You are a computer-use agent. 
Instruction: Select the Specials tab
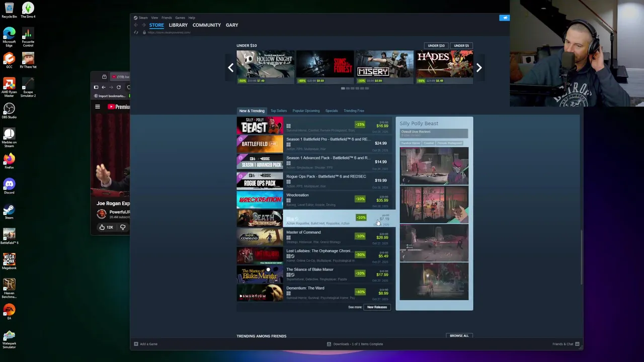point(331,111)
